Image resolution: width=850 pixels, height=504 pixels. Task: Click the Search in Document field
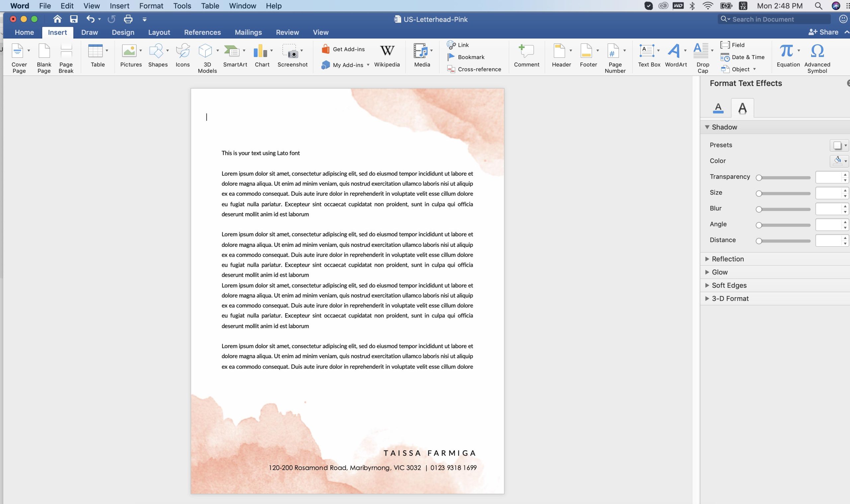pyautogui.click(x=774, y=19)
